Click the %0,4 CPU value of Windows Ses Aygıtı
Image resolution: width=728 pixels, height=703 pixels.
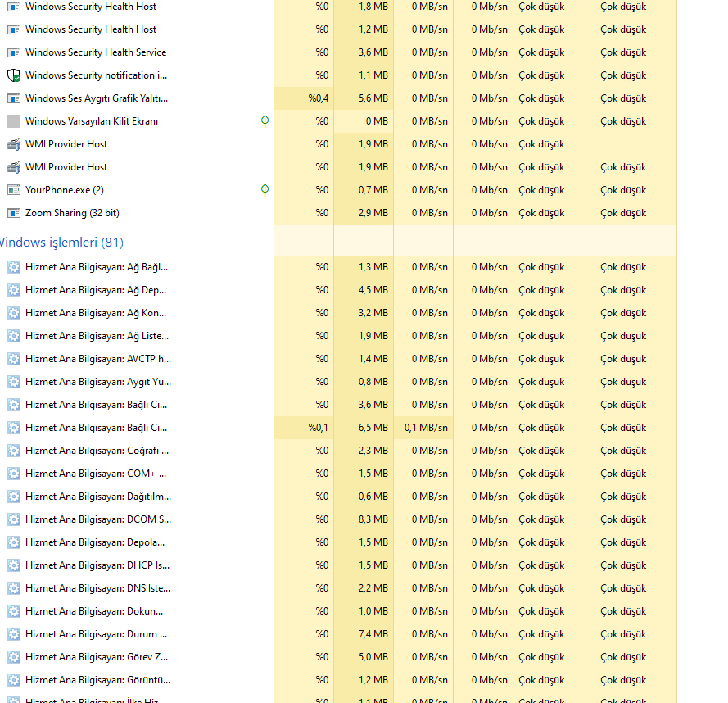point(318,98)
